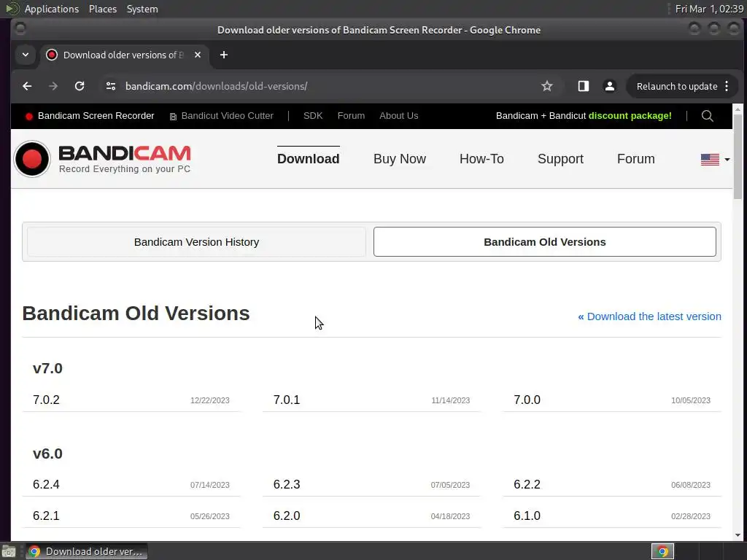The image size is (747, 560).
Task: Click Download the latest version link
Action: click(649, 316)
